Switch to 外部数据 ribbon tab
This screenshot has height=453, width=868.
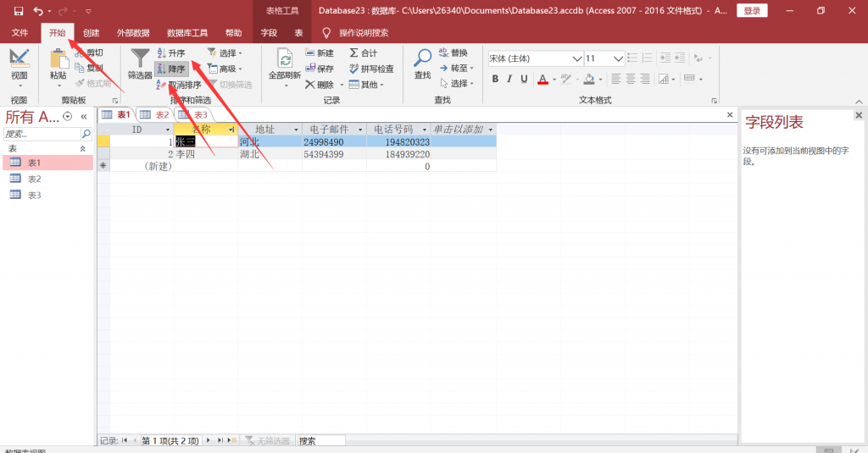pyautogui.click(x=133, y=33)
